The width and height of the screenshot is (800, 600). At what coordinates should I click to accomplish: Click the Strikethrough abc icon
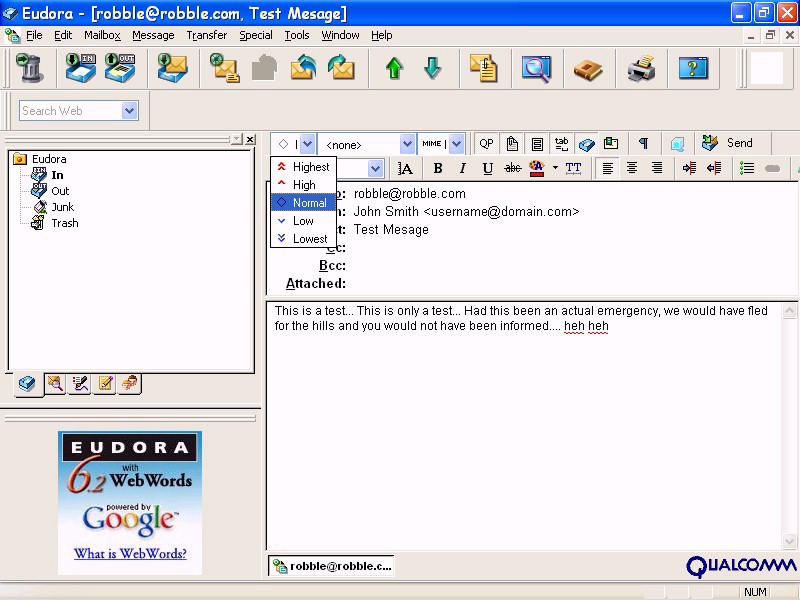pyautogui.click(x=512, y=168)
